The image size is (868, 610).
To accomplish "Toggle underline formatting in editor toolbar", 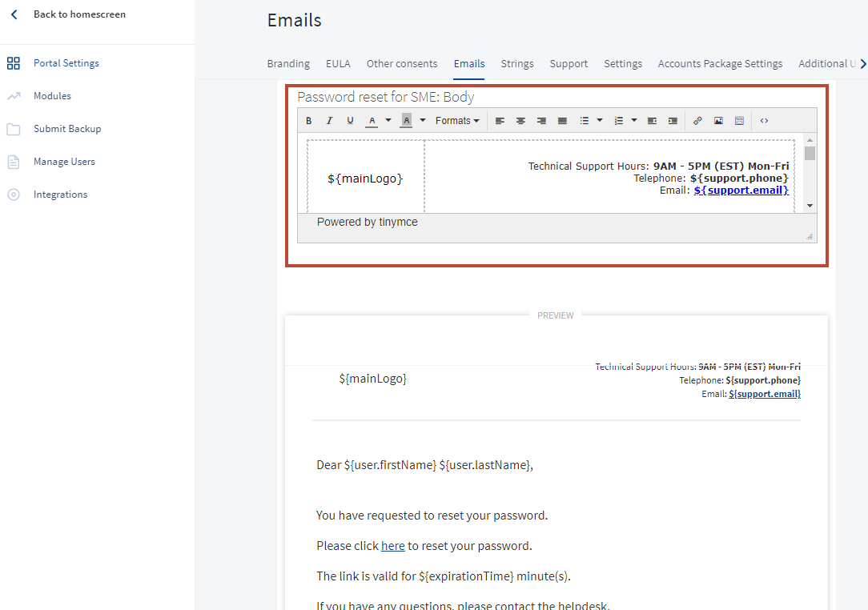I will click(350, 121).
